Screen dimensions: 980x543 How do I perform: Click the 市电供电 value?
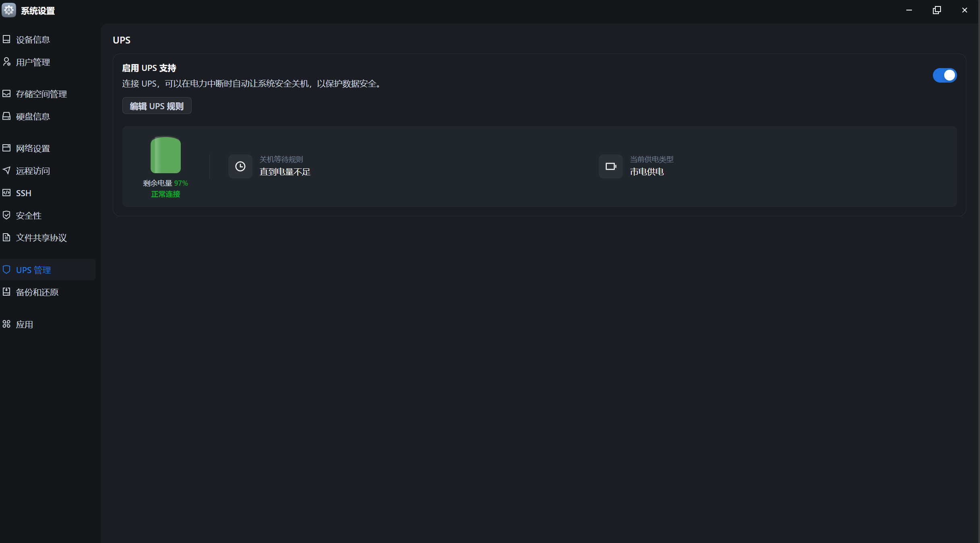point(647,172)
